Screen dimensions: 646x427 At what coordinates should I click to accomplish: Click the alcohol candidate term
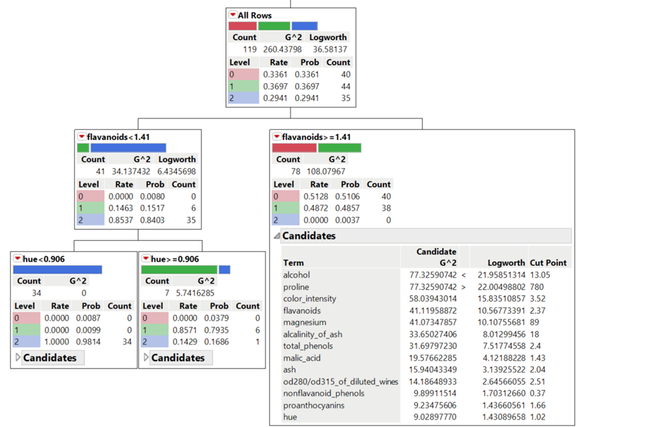(296, 275)
